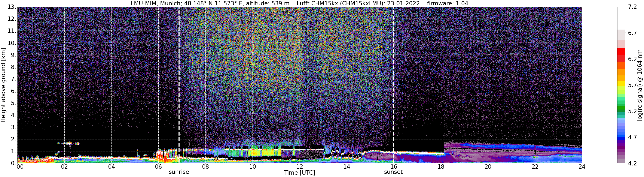Click the 16 tick on the time axis
The height and width of the screenshot is (177, 644).
click(x=394, y=167)
